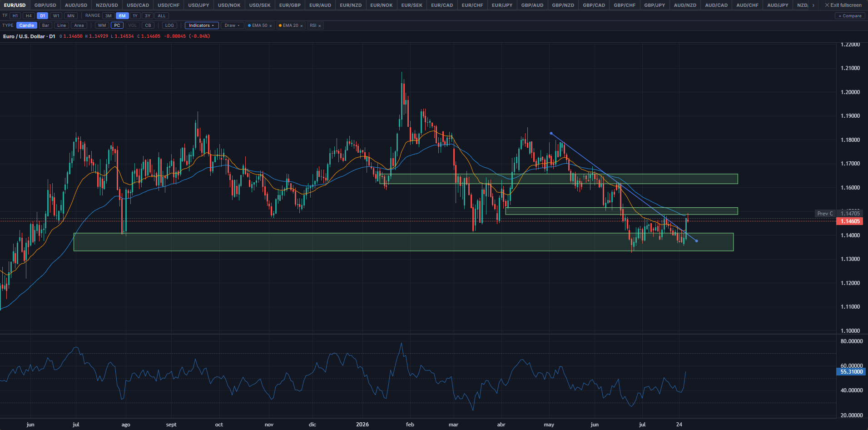Open the Draw dropdown menu

coord(232,25)
